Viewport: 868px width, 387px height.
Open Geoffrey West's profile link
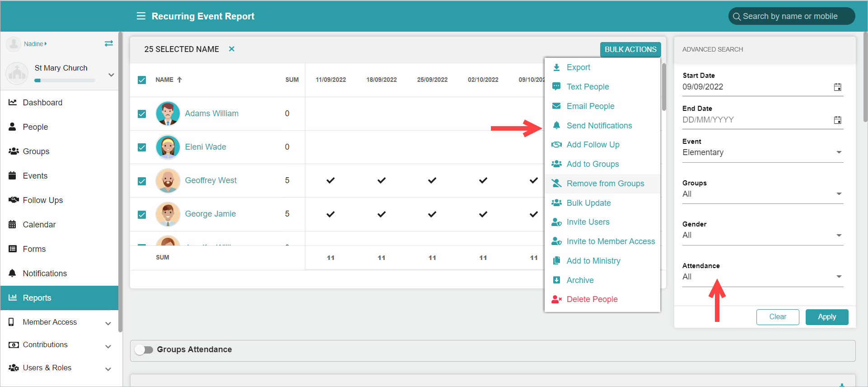click(x=210, y=180)
